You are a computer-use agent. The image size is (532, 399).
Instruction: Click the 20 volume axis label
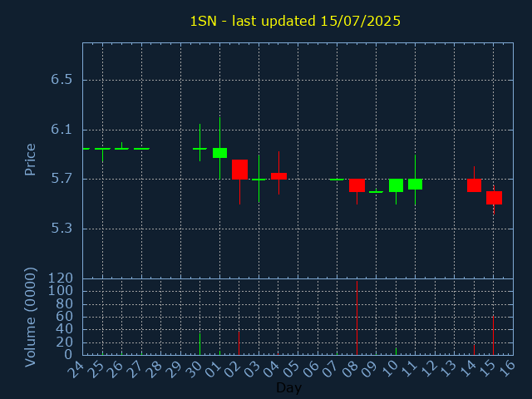coord(65,342)
